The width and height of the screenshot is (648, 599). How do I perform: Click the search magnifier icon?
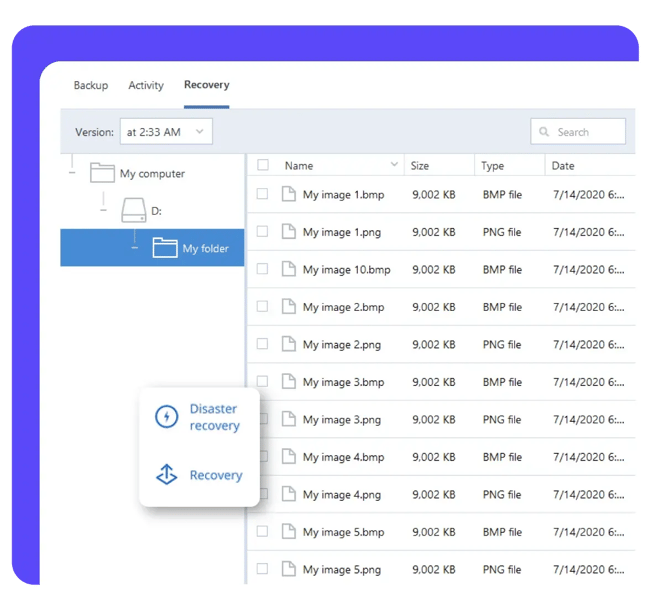point(545,132)
